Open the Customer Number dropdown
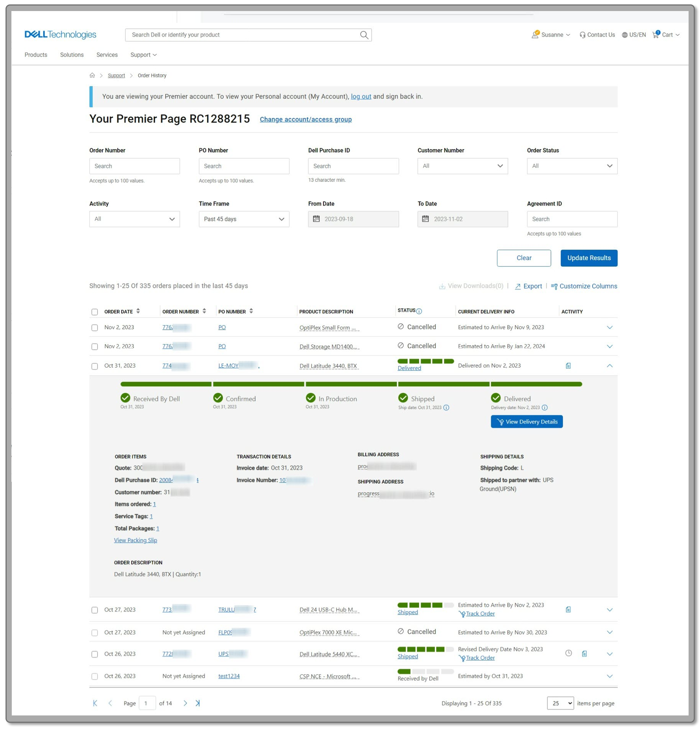The height and width of the screenshot is (732, 700). click(x=463, y=166)
